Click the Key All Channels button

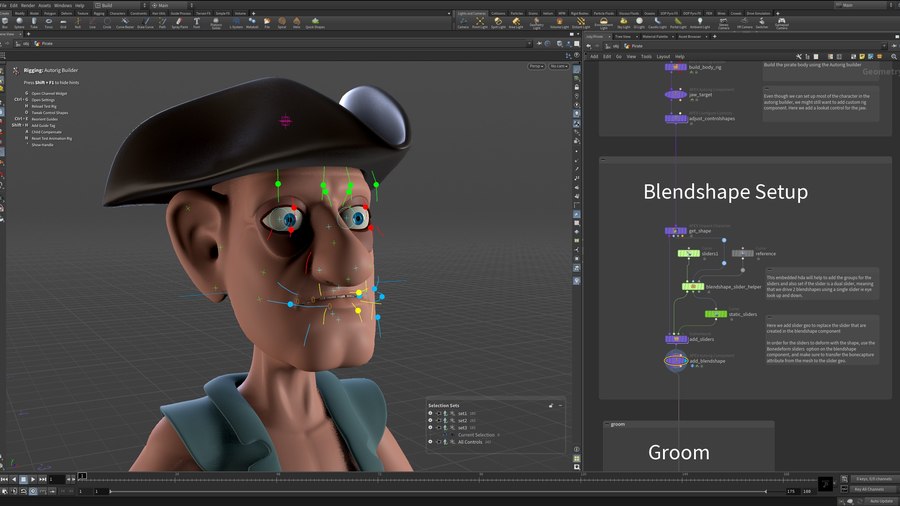[868, 489]
